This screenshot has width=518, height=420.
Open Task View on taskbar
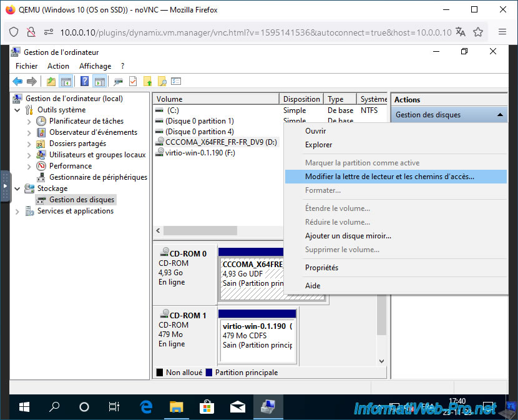coord(114,407)
